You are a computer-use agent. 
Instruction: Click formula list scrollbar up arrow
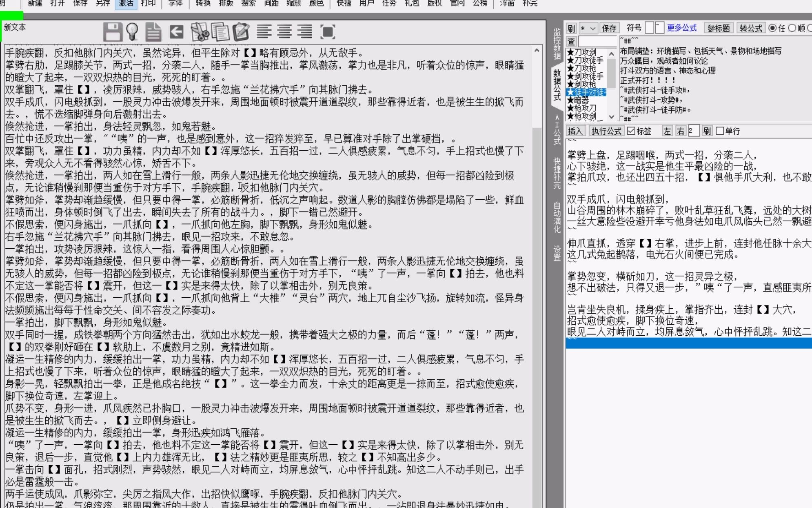pos(611,53)
